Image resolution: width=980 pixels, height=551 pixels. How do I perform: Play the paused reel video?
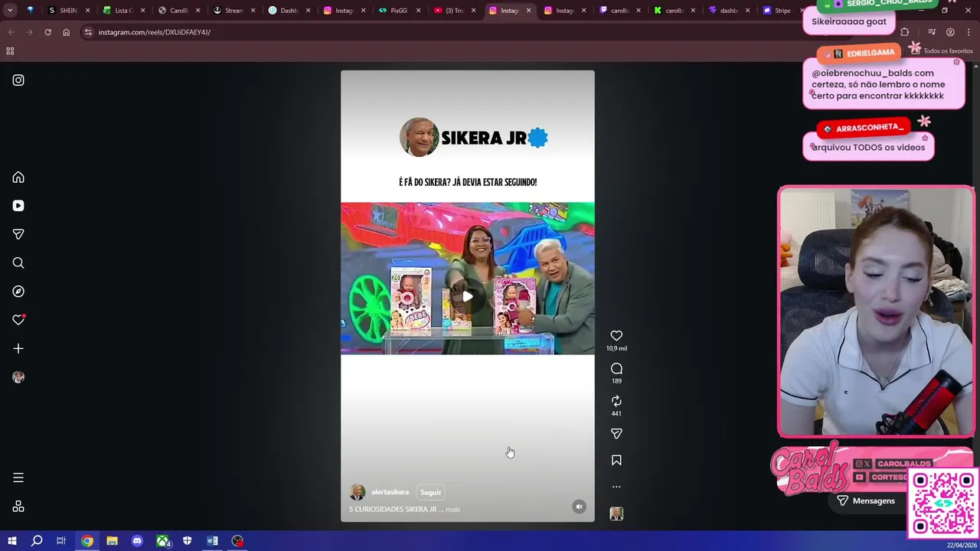pos(467,296)
